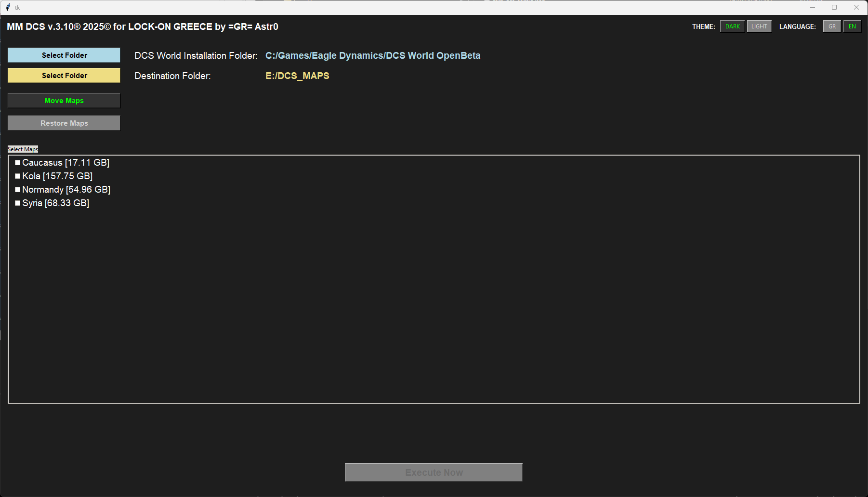Tick the Kola map checkbox

tap(18, 176)
